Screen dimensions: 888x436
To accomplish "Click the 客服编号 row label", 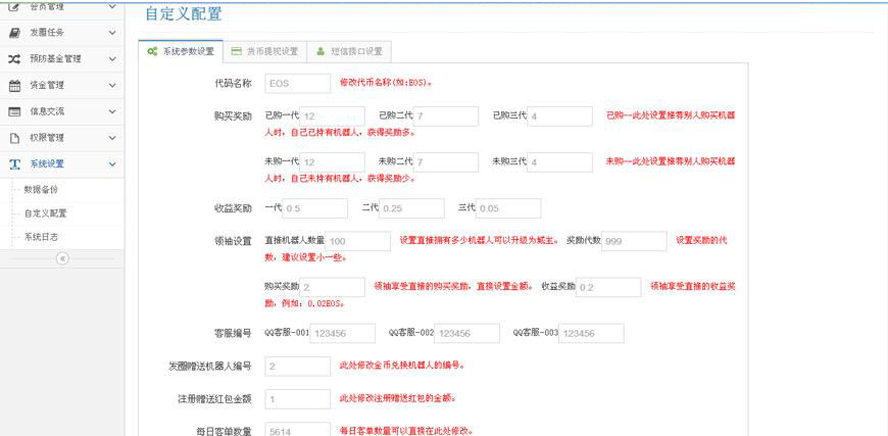I will tap(234, 334).
